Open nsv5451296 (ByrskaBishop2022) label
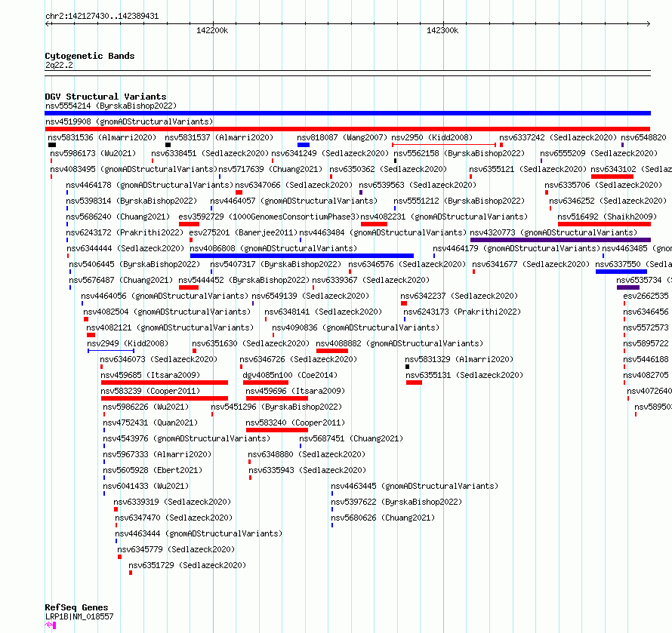The width and height of the screenshot is (672, 633). 276,407
